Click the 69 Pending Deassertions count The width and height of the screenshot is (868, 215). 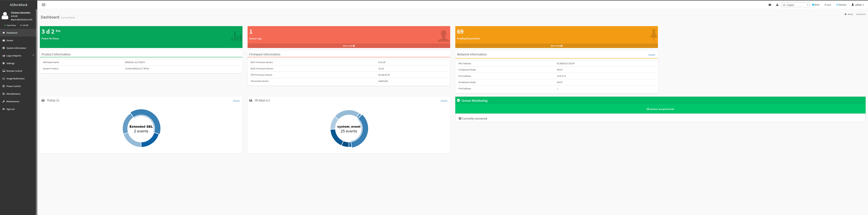pyautogui.click(x=460, y=32)
